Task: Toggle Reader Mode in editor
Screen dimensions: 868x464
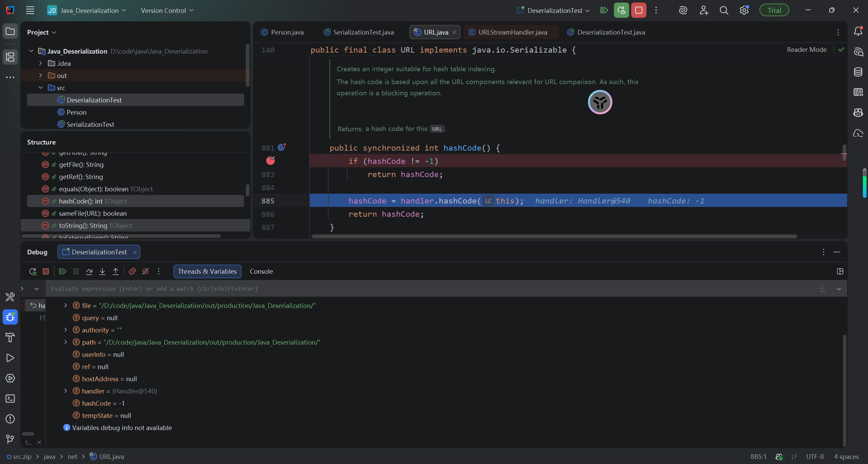Action: [806, 50]
